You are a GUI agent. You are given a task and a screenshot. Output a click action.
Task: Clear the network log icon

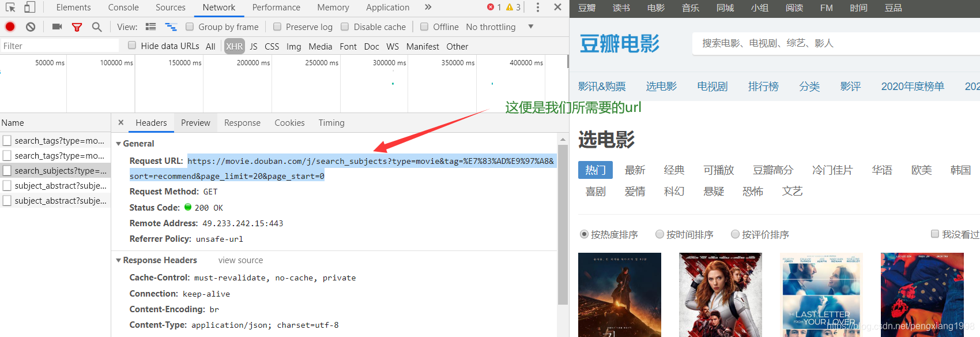coord(31,27)
